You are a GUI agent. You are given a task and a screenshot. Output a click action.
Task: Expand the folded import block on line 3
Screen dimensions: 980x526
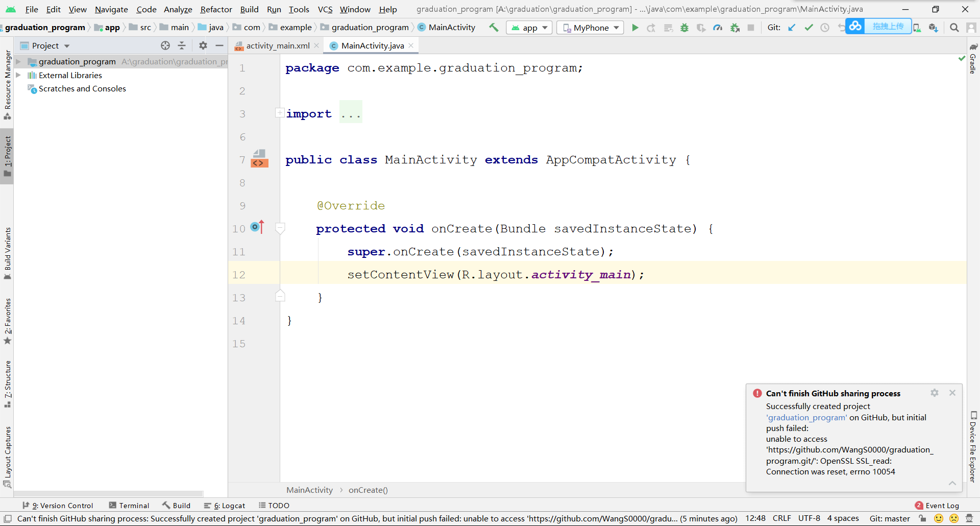280,112
